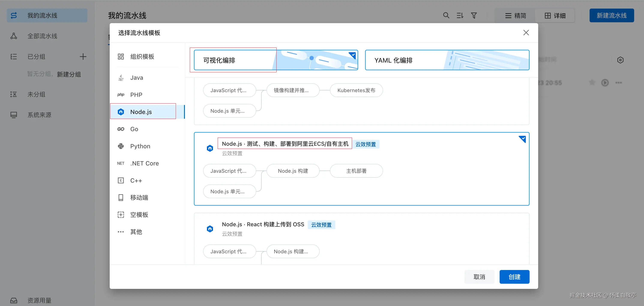Click the 取消 button

click(x=479, y=277)
